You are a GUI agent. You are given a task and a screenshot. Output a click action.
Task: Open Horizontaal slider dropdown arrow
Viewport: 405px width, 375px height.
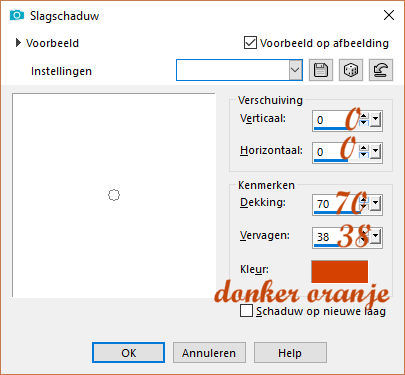(375, 152)
